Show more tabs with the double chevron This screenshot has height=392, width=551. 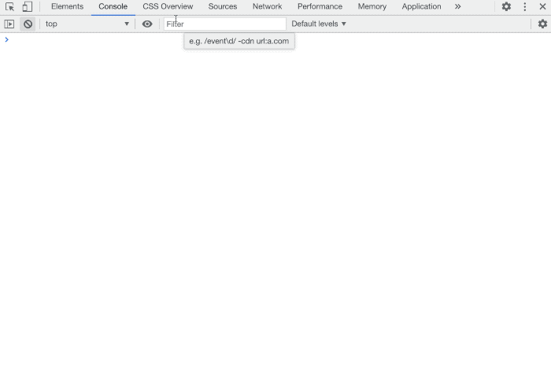[458, 6]
